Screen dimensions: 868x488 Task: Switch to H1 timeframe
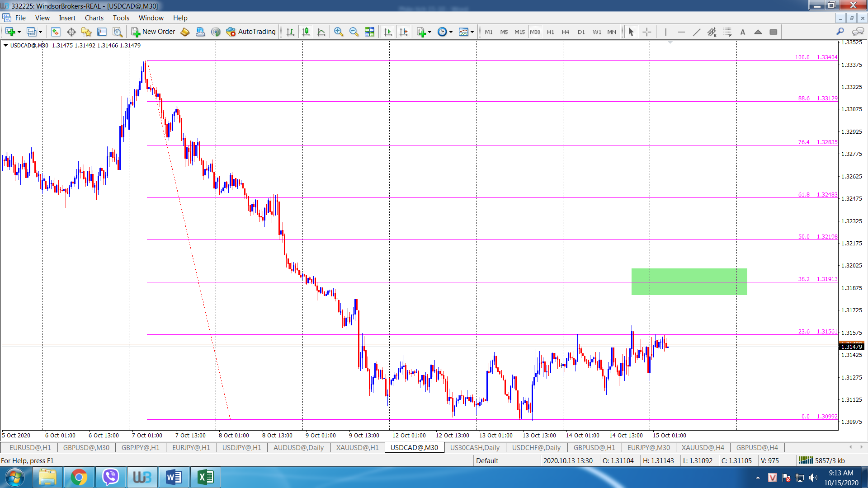click(550, 32)
